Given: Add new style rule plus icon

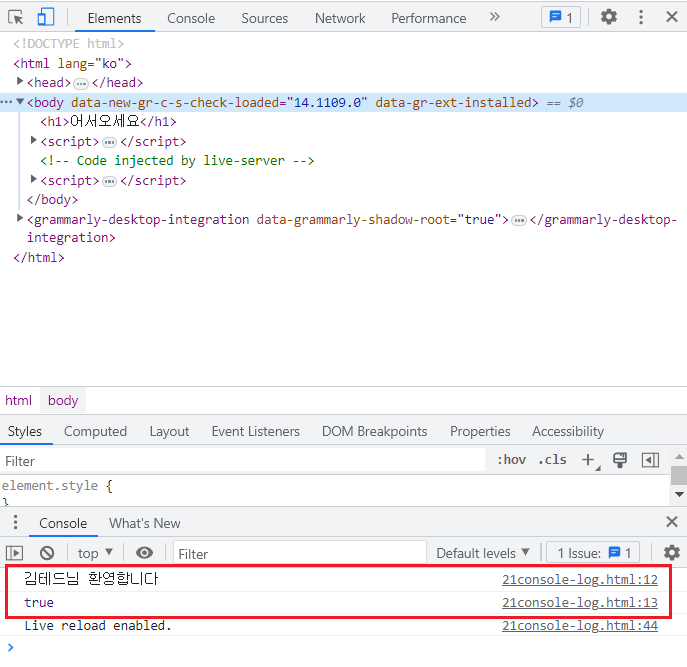Looking at the screenshot, I should tap(588, 460).
